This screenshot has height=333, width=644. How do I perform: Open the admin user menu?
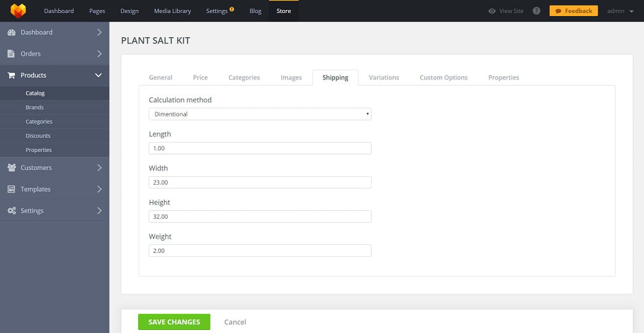pyautogui.click(x=620, y=11)
